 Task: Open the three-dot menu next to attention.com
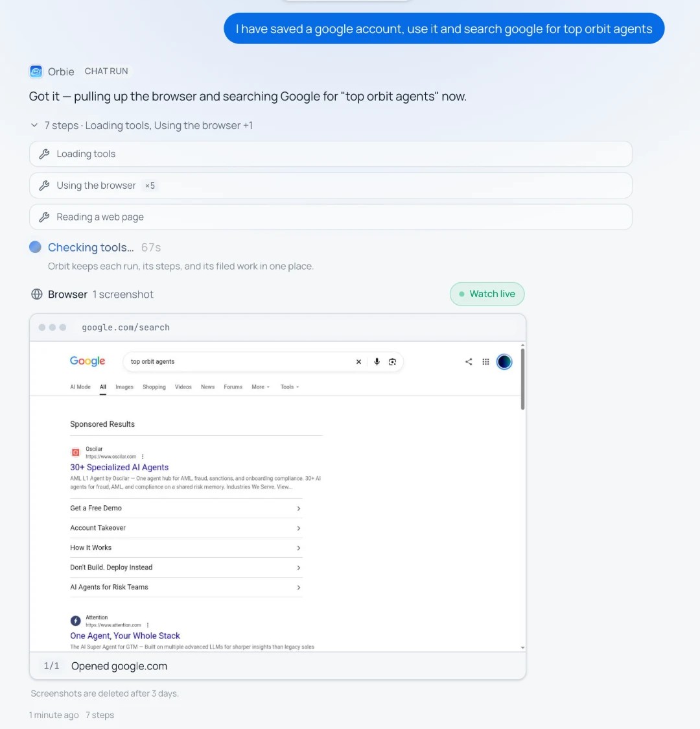coord(148,625)
